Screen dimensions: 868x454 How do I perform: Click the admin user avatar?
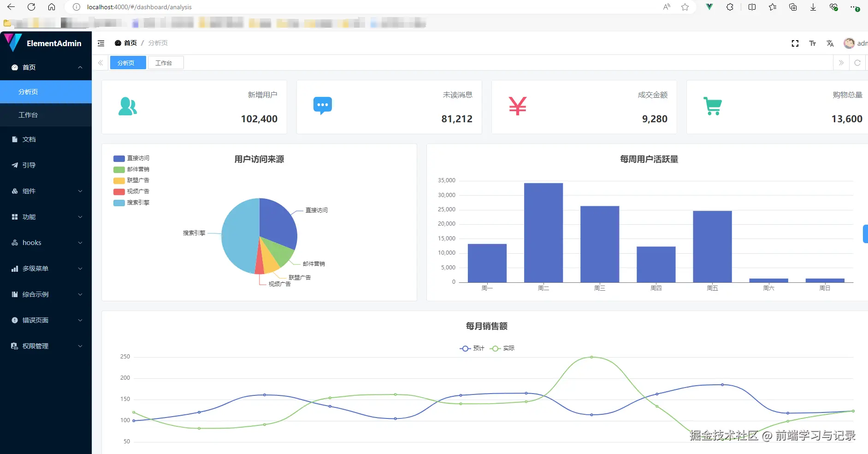tap(849, 43)
